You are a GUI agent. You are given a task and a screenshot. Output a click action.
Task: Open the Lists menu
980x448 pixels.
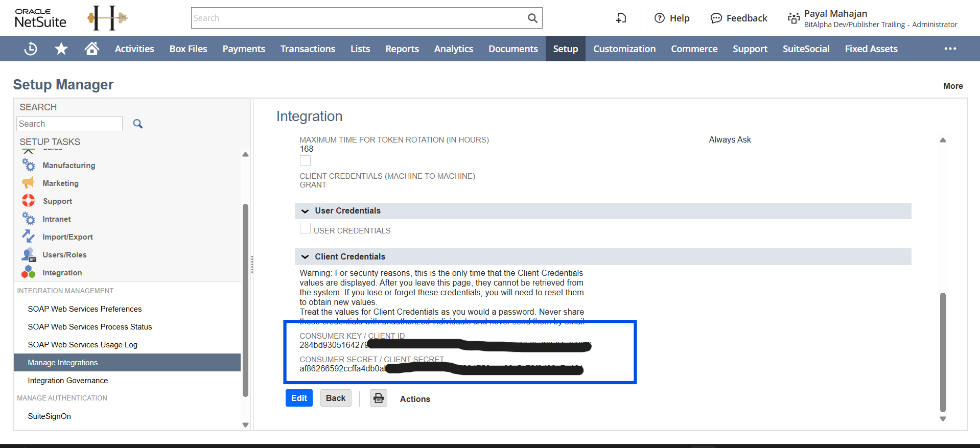[360, 49]
